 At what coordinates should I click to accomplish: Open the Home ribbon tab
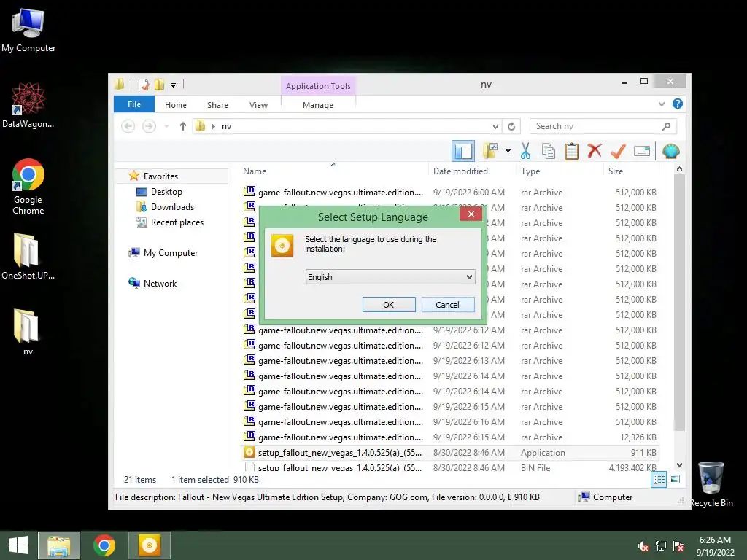click(x=175, y=105)
